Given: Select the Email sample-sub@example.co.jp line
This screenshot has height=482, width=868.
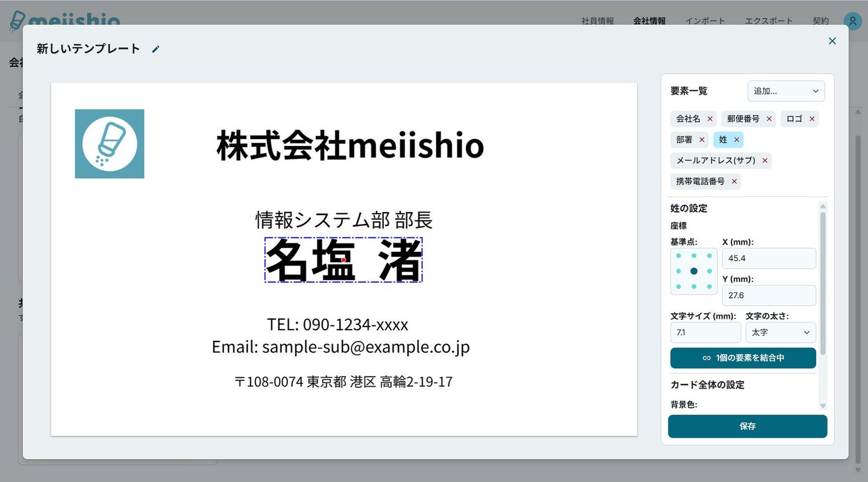Looking at the screenshot, I should [x=341, y=347].
